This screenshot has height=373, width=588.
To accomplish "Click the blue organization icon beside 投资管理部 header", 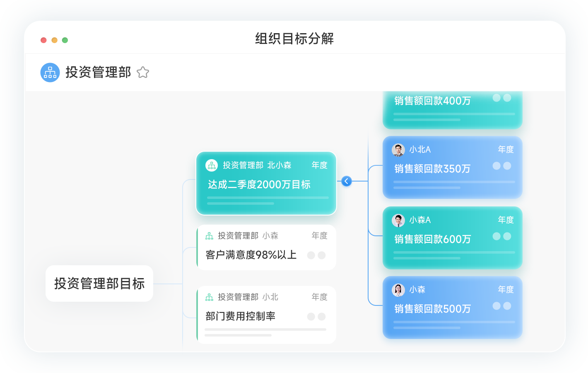I will [x=50, y=73].
